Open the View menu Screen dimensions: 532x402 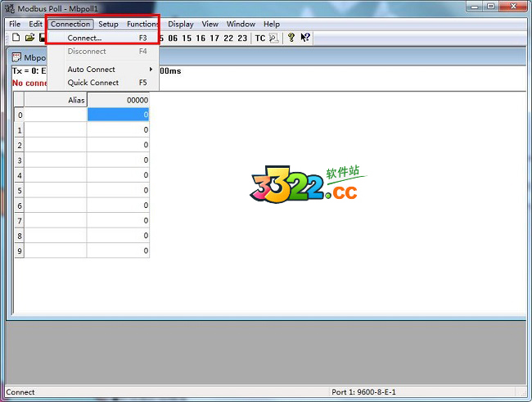(210, 25)
